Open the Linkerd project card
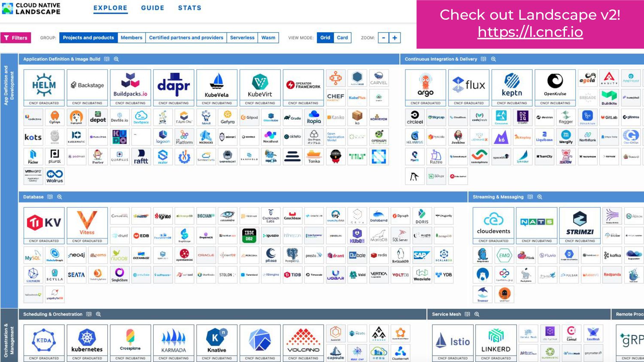This screenshot has height=362, width=644. pyautogui.click(x=496, y=343)
